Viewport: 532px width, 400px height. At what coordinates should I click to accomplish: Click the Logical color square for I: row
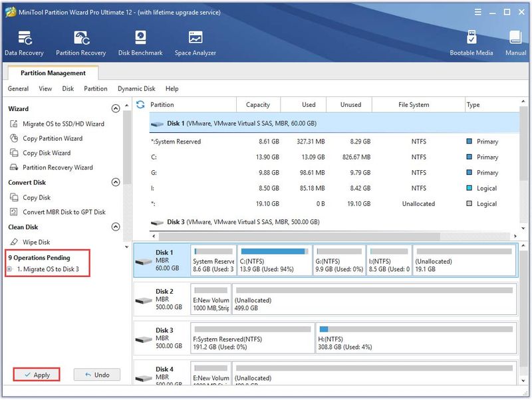[469, 188]
